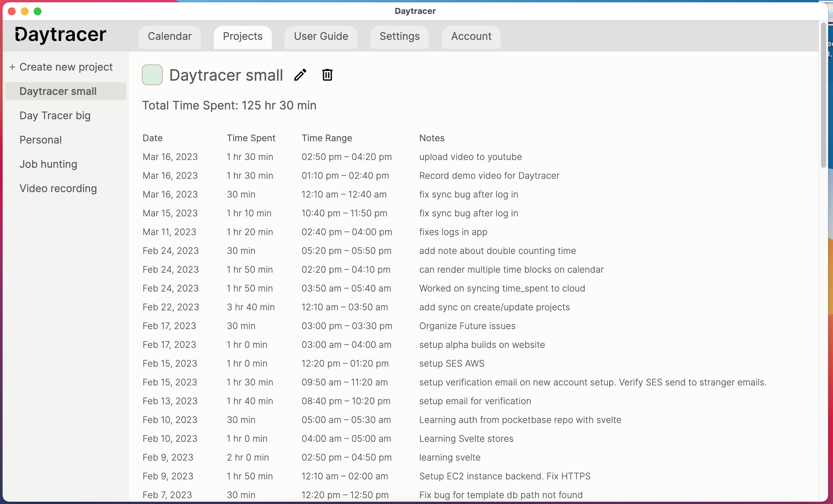Open the green project color swatch
This screenshot has height=504, width=833.
152,75
